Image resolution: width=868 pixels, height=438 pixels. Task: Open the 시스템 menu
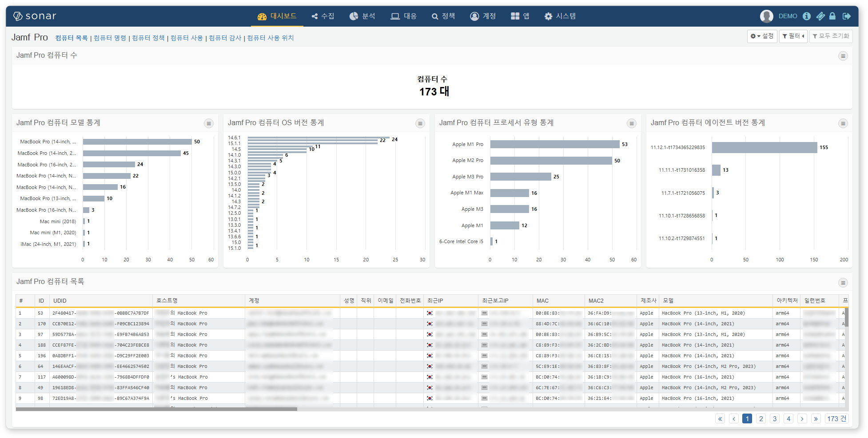click(x=560, y=16)
